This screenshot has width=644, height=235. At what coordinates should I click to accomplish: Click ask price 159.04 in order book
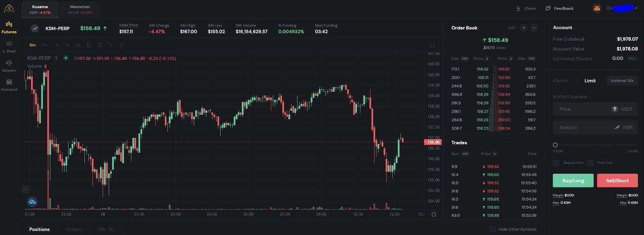[x=504, y=128]
